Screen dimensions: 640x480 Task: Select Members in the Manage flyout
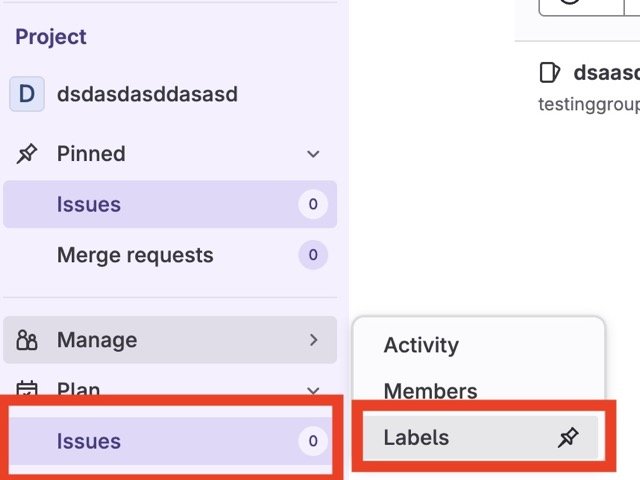coord(430,392)
